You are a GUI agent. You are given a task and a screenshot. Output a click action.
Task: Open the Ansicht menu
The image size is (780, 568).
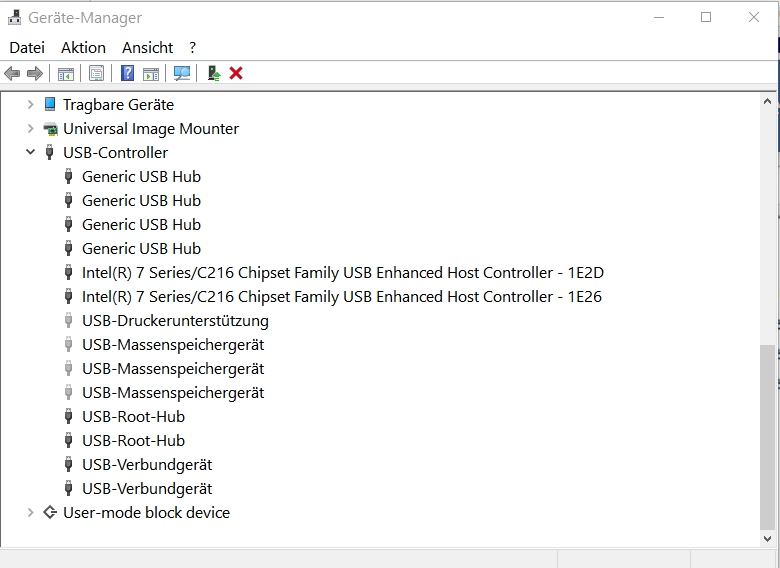click(147, 47)
